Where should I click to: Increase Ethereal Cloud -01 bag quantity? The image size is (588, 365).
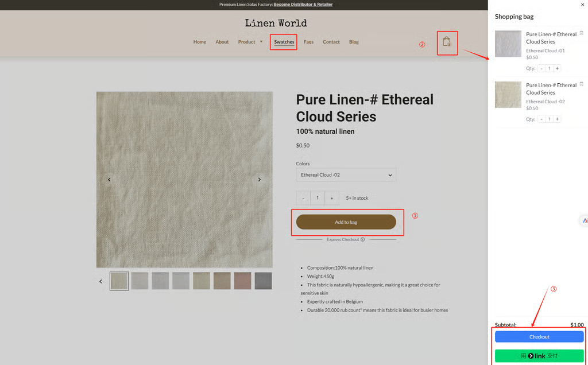[x=557, y=68]
